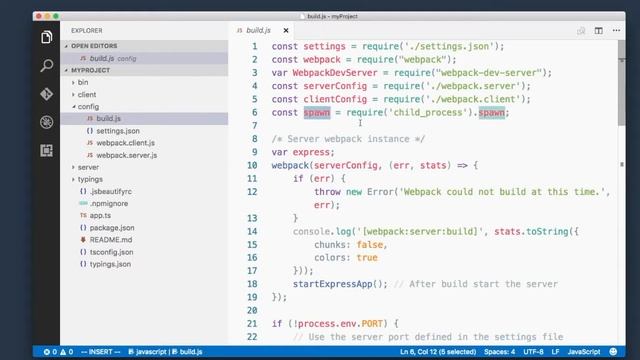640x360 pixels.
Task: Click line number 21 in the gutter
Action: pyautogui.click(x=252, y=324)
